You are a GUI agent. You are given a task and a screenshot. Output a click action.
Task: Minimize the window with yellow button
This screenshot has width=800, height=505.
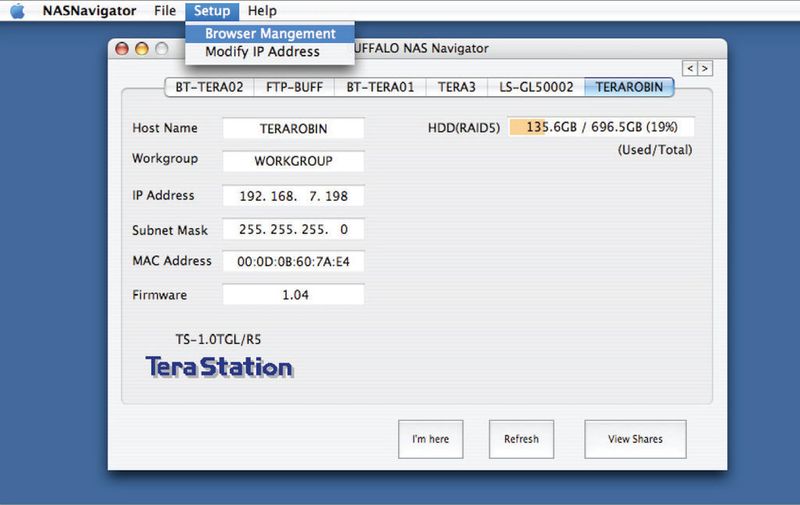coord(142,48)
